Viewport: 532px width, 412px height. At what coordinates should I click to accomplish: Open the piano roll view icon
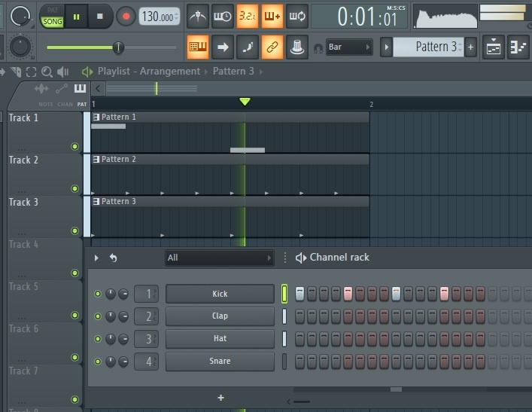[518, 47]
